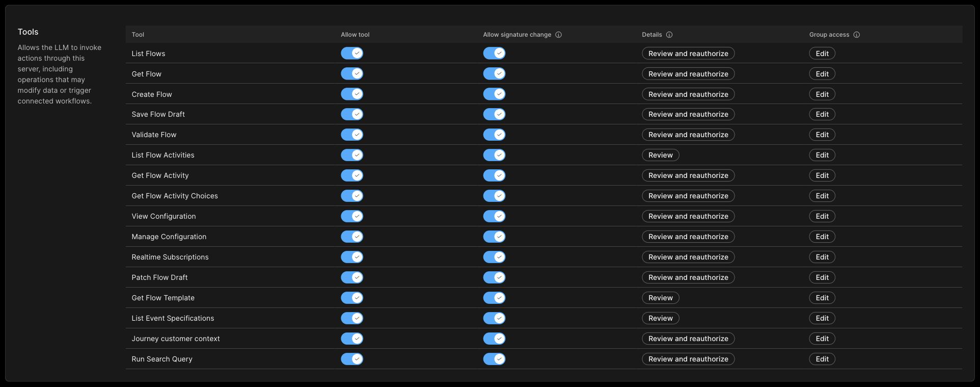Click the Tool column header
980x387 pixels.
[x=138, y=35]
